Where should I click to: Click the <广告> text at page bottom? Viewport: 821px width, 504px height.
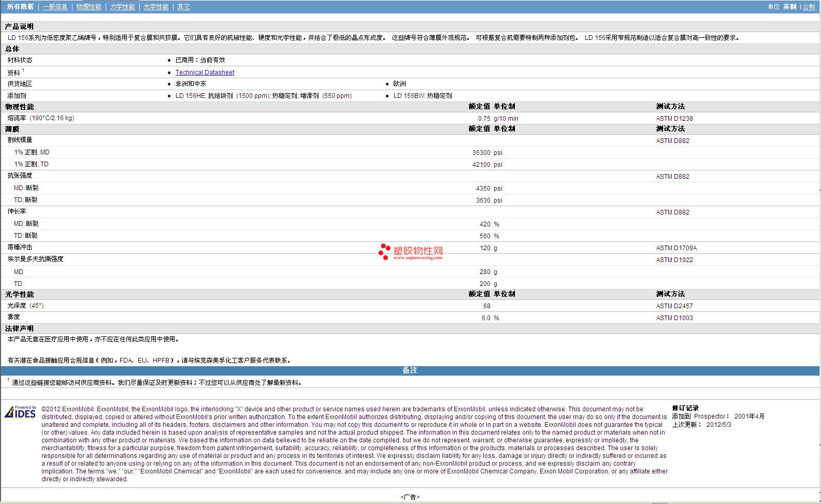[410, 497]
